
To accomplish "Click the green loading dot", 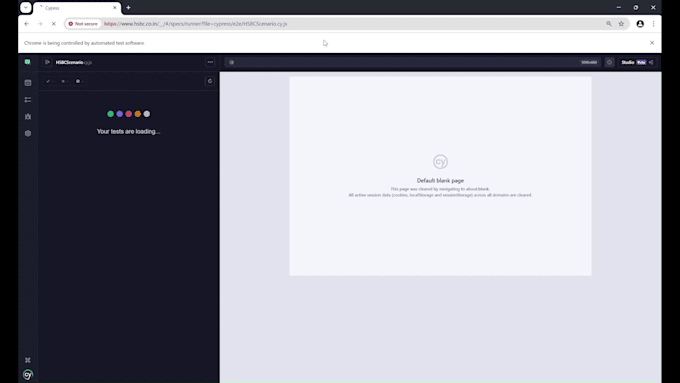I will 111,114.
